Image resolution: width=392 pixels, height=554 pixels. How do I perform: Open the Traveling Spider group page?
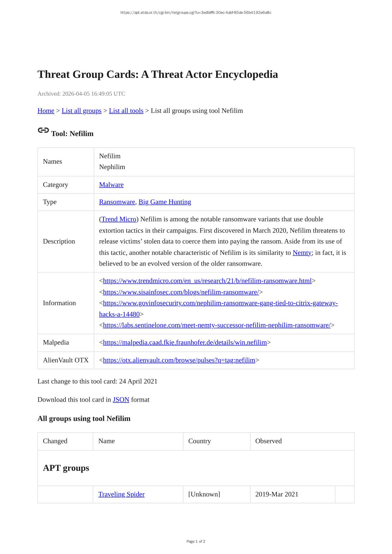(x=121, y=494)
